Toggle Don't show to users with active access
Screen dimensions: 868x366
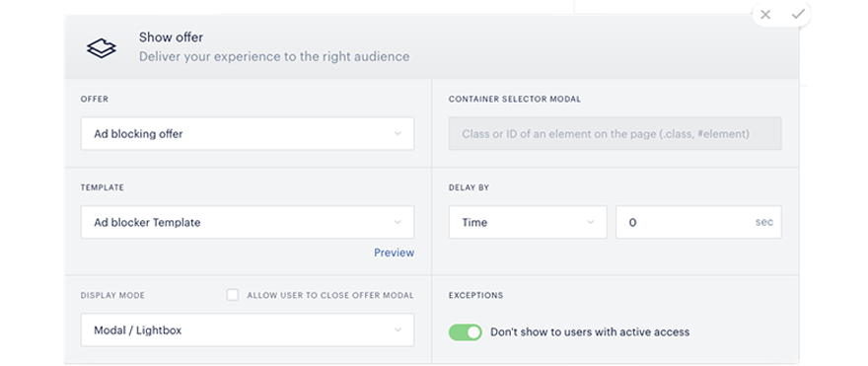pyautogui.click(x=465, y=332)
